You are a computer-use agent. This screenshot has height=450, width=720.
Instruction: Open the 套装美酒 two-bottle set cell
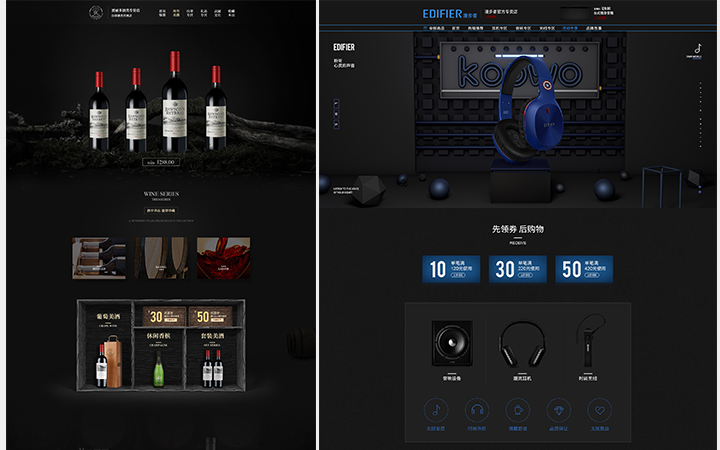click(x=212, y=359)
